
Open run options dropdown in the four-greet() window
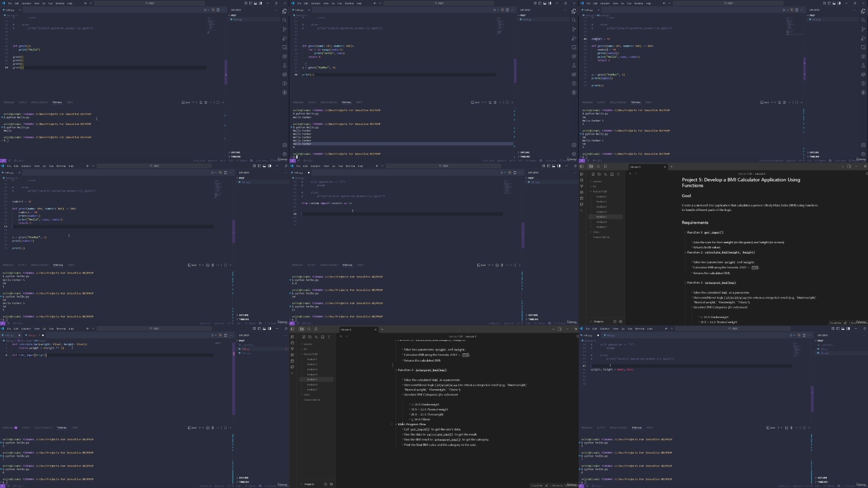point(209,10)
